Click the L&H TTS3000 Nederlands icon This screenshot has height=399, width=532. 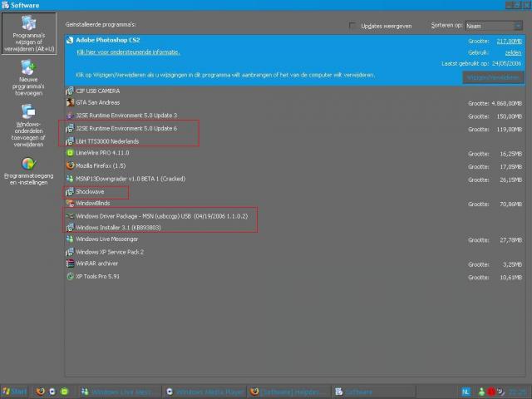tap(70, 141)
